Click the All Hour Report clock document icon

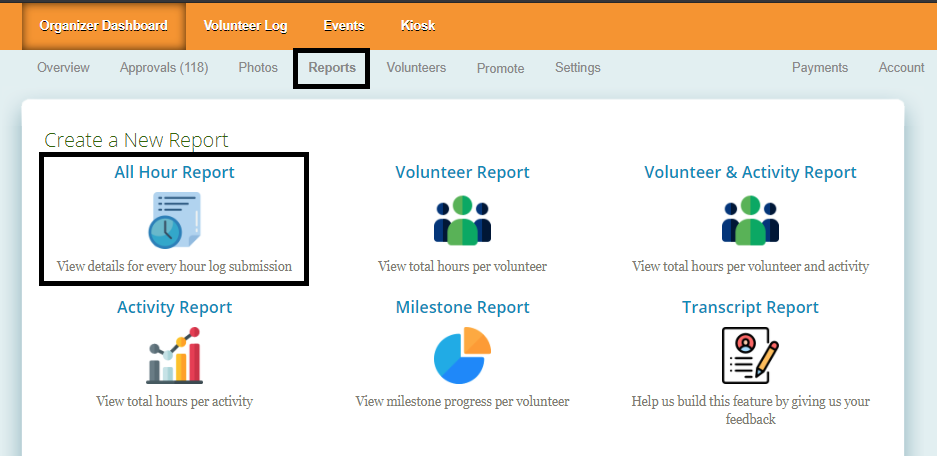point(174,220)
